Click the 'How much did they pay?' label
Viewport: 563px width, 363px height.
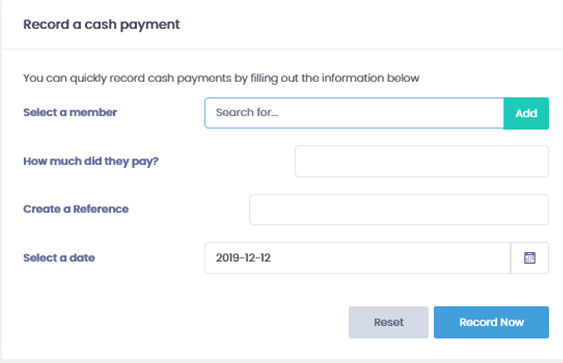tap(91, 161)
